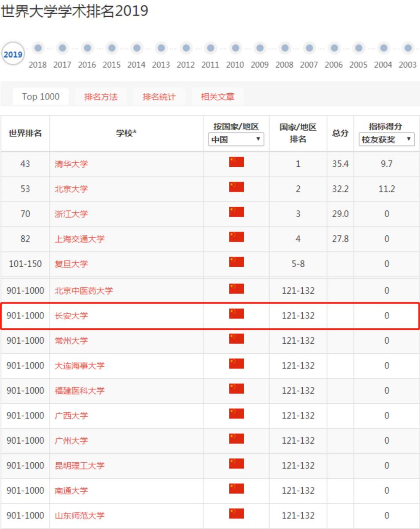Select the 2010 year on the timeline
The height and width of the screenshot is (529, 420).
(x=235, y=48)
